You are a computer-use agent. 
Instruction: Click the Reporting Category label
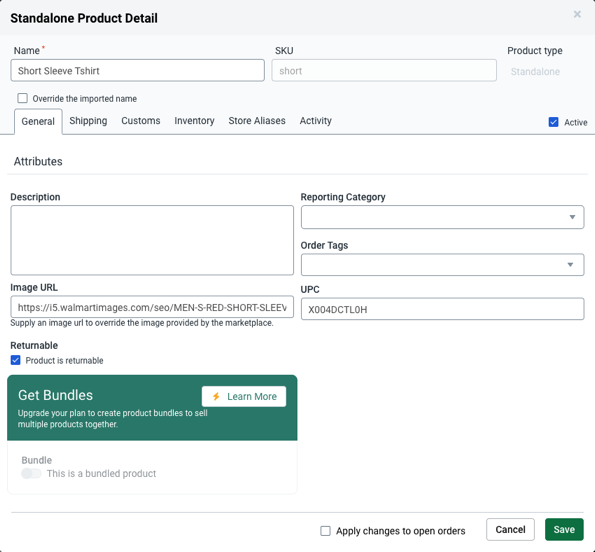(x=343, y=197)
